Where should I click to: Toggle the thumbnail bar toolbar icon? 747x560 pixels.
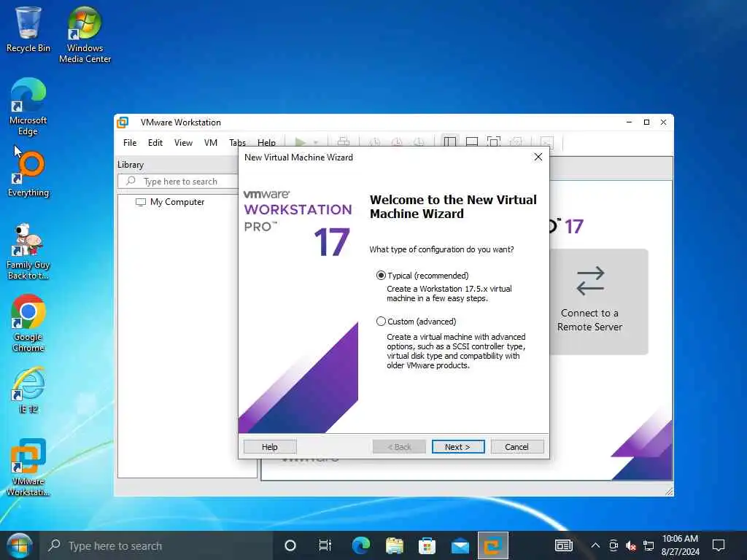coord(472,142)
